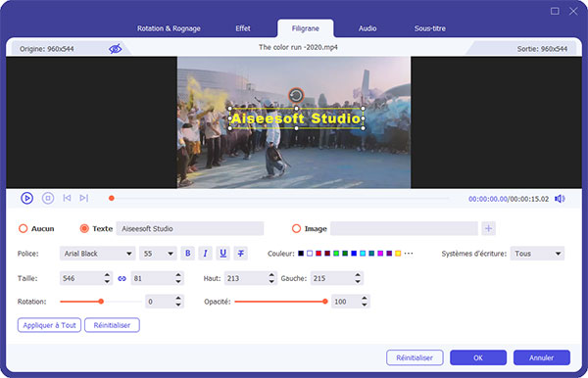Switch to Rotation & Rognage tab
Viewport: 588px width, 378px height.
tap(169, 28)
